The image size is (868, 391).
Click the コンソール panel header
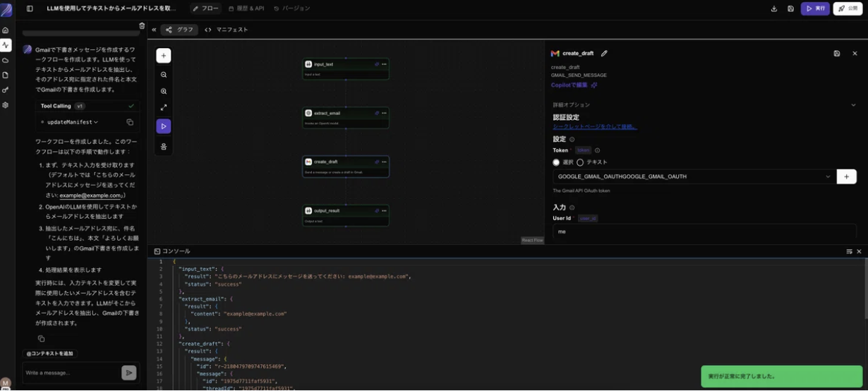coord(172,251)
